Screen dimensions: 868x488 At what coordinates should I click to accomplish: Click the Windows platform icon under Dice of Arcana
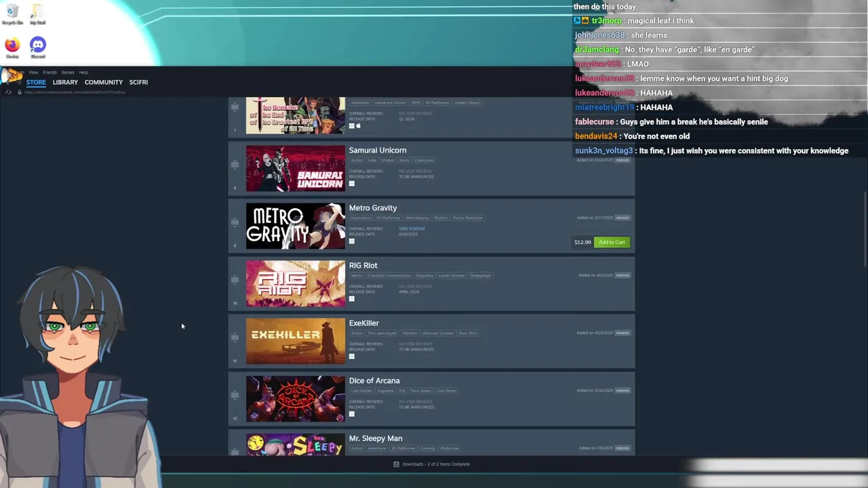click(x=352, y=414)
